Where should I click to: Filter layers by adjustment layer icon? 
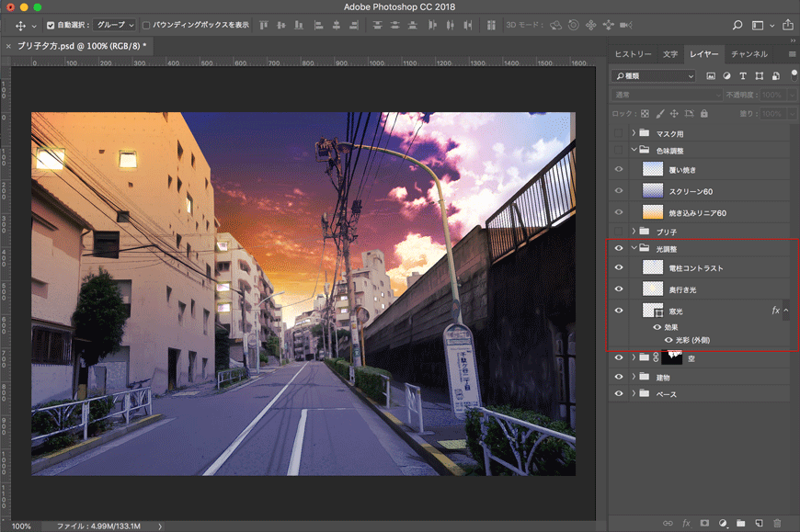[726, 76]
